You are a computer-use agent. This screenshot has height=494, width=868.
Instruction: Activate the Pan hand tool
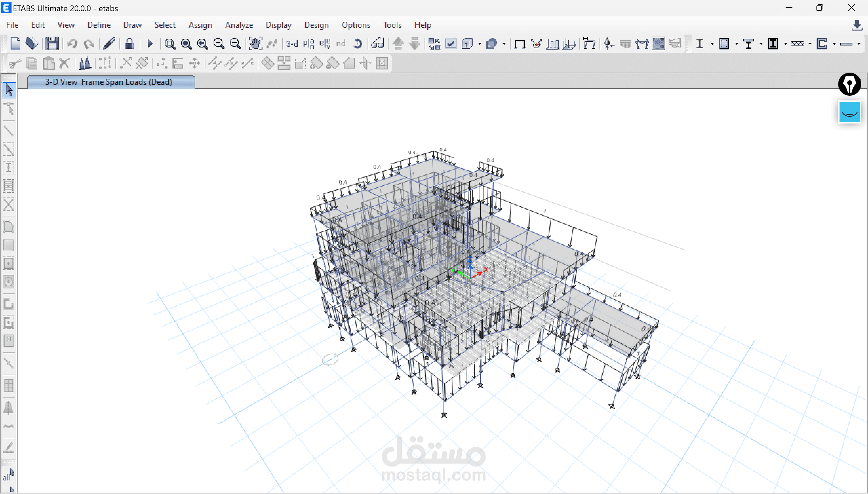(x=255, y=44)
